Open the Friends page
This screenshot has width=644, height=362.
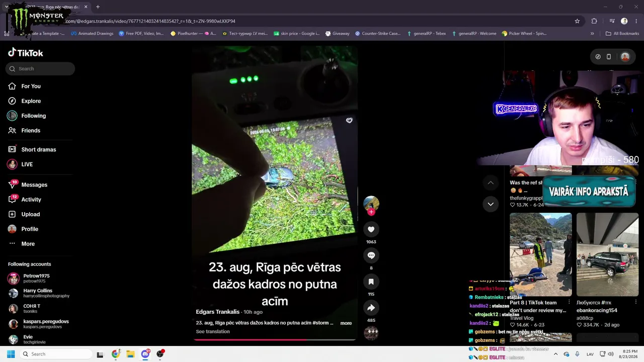click(x=31, y=130)
